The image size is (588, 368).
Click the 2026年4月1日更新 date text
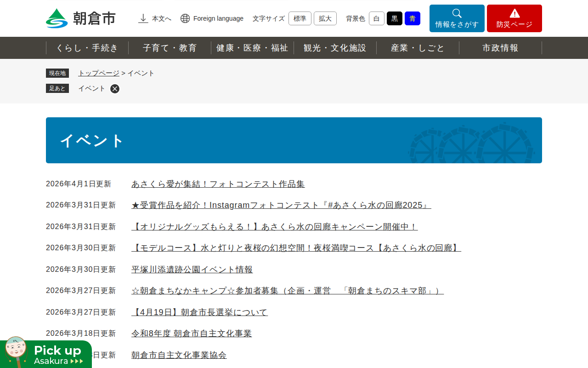[x=79, y=184]
